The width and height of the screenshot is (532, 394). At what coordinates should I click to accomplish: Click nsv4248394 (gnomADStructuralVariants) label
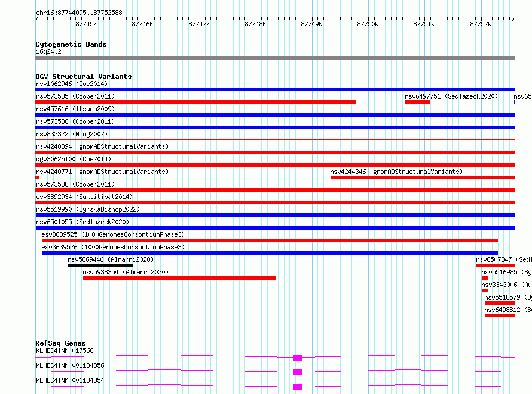102,146
